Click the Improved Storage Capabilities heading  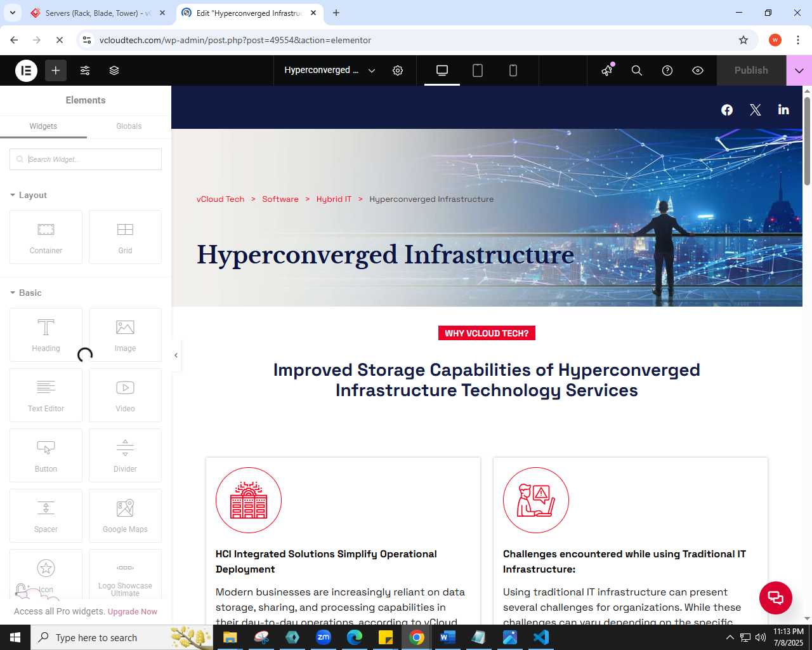click(x=487, y=380)
